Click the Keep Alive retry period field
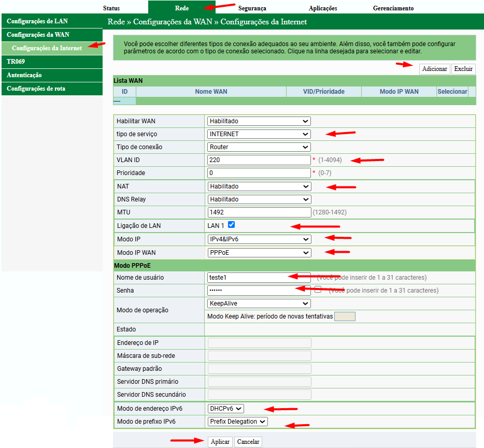484x448 pixels. pyautogui.click(x=345, y=316)
